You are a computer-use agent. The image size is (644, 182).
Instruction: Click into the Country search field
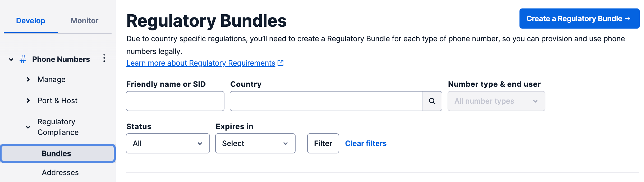click(326, 101)
